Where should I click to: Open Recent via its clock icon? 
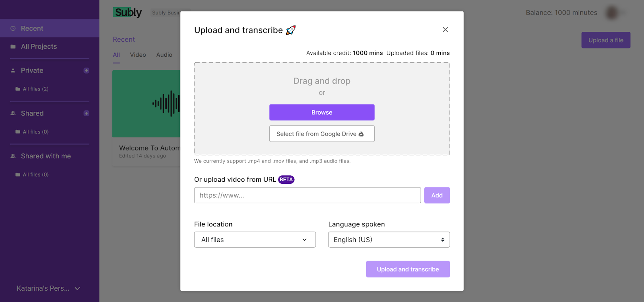click(x=13, y=29)
